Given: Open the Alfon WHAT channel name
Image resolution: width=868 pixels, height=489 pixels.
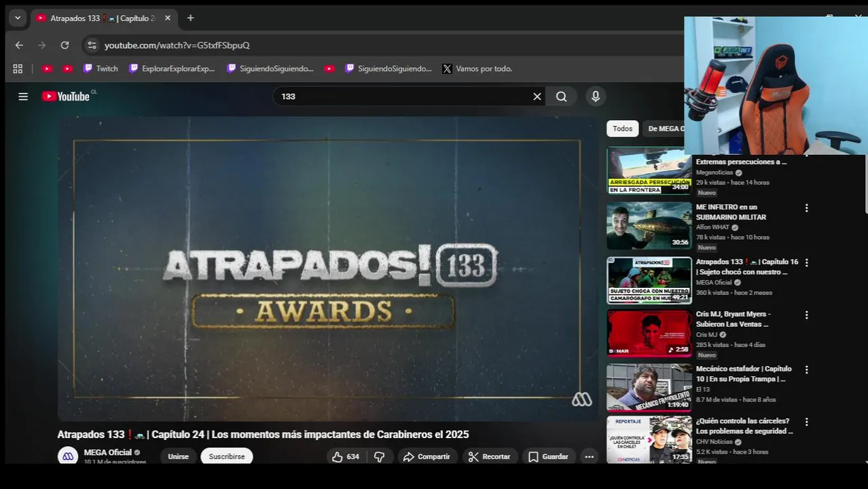Looking at the screenshot, I should point(712,228).
